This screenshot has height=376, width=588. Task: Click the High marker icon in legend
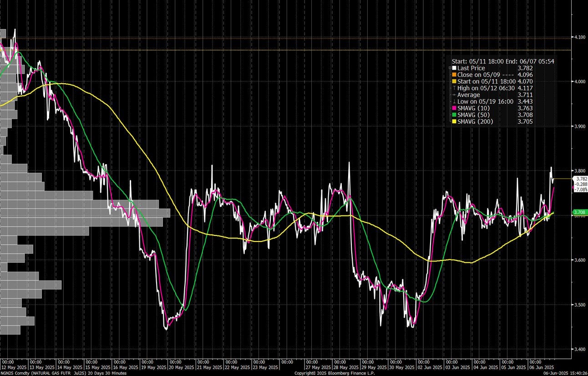coord(454,88)
